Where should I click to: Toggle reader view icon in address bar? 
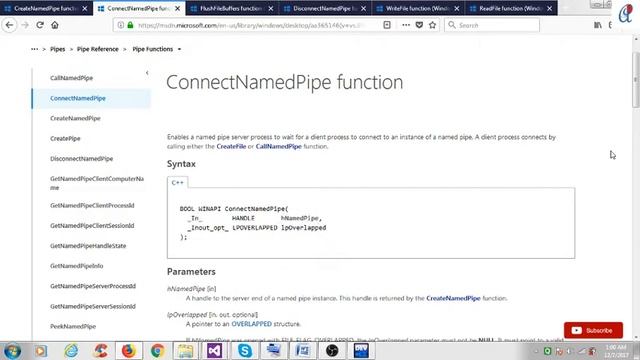387,25
